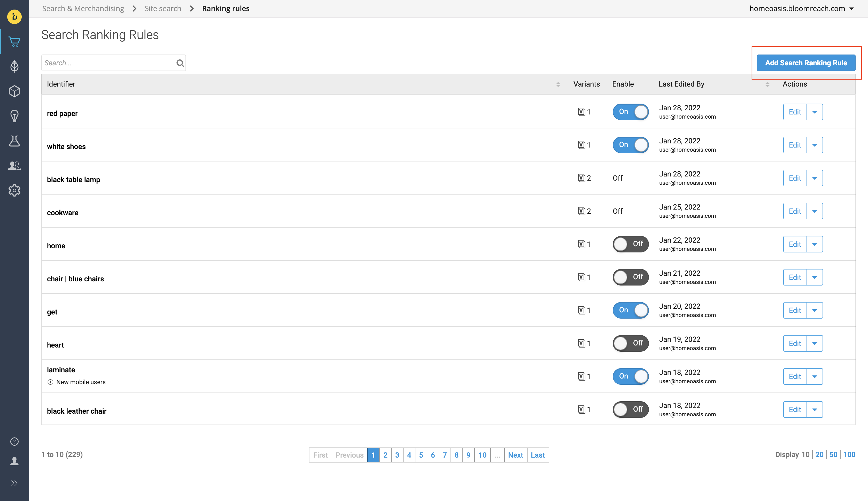The image size is (868, 501).
Task: Click the ranking rules Search field
Action: point(109,63)
